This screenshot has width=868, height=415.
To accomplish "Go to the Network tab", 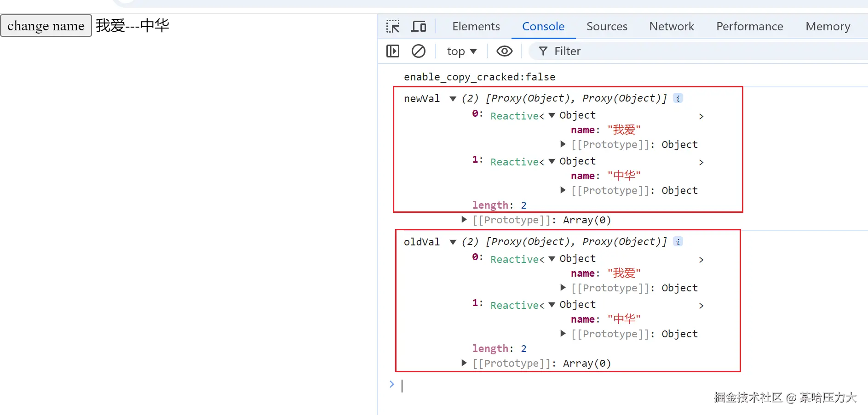I will 672,26.
